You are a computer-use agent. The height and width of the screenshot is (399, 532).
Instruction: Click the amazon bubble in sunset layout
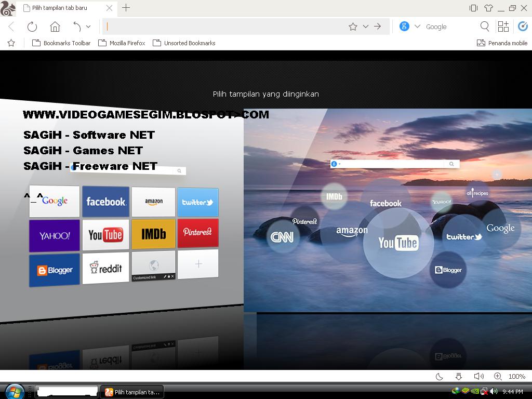coord(352,231)
